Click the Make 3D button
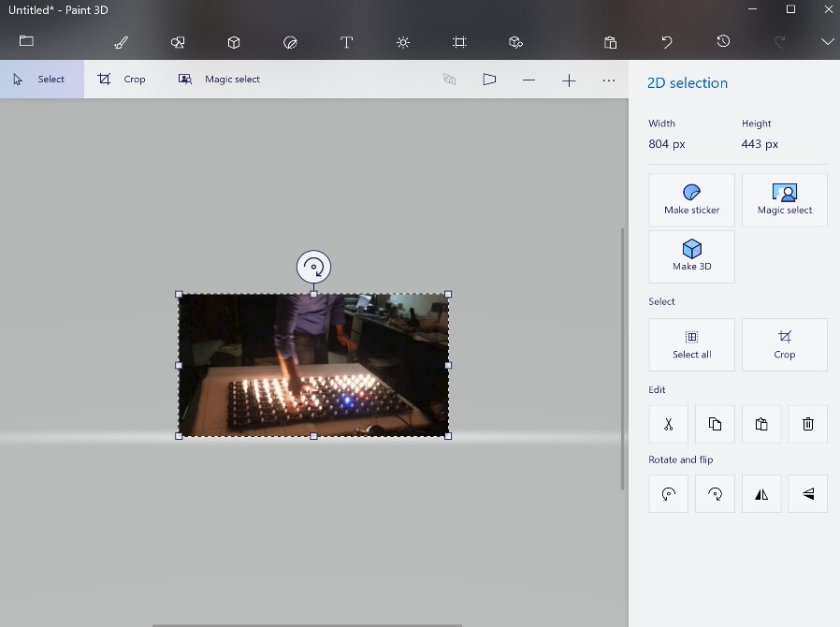 [691, 256]
